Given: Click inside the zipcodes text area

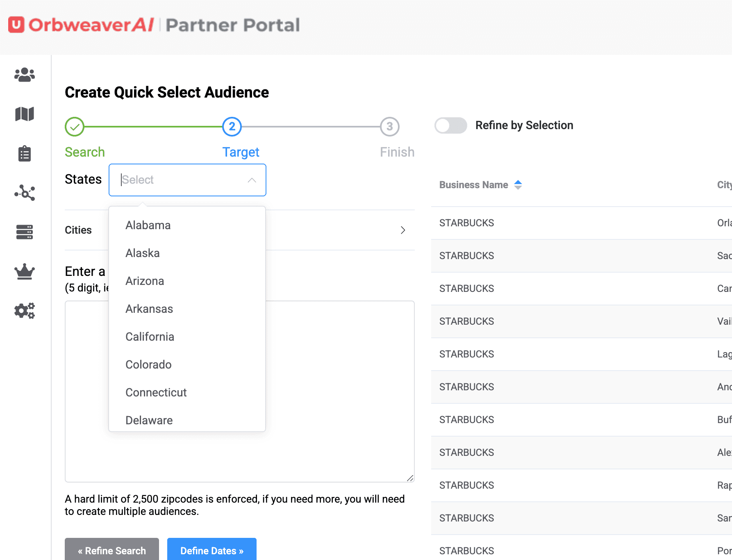Looking at the screenshot, I should 240,392.
